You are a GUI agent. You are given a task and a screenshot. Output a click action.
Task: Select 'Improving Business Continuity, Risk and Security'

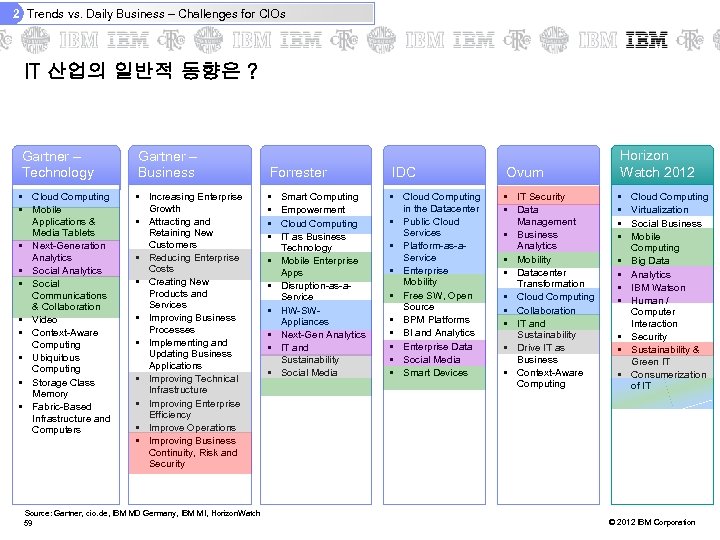[x=193, y=452]
